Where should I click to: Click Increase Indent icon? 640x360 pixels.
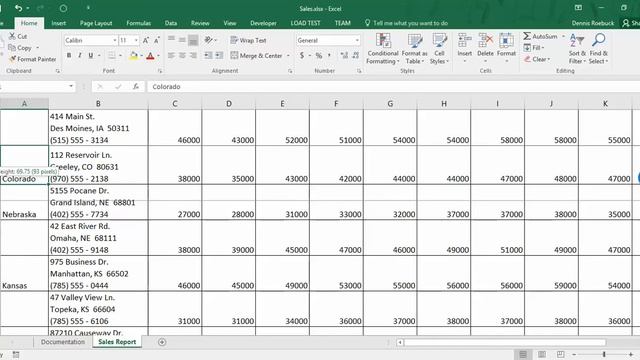point(219,56)
